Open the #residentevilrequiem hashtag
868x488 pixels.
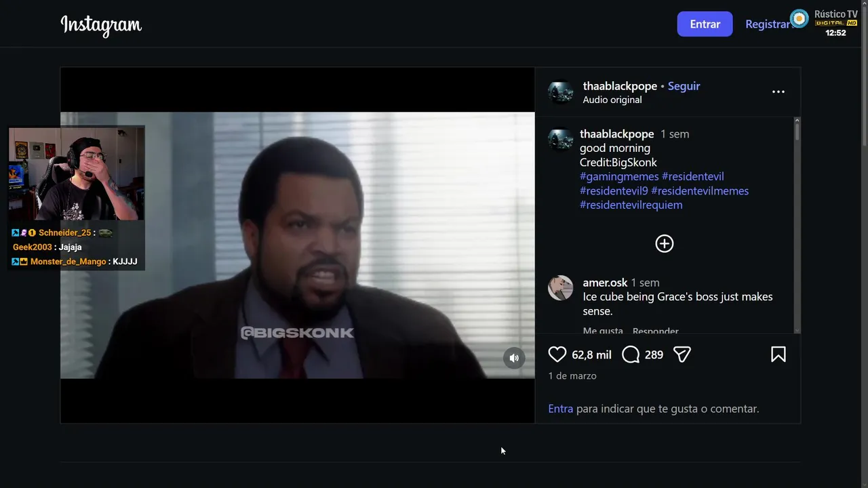pos(631,205)
